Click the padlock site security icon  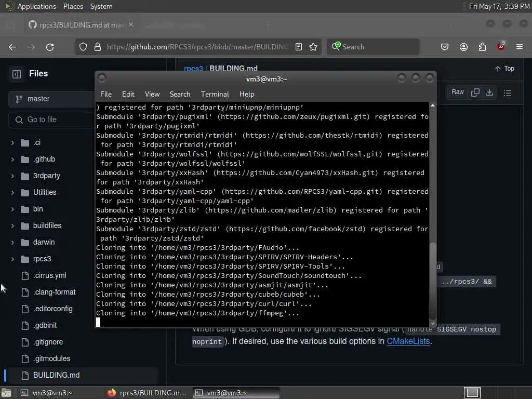97,47
